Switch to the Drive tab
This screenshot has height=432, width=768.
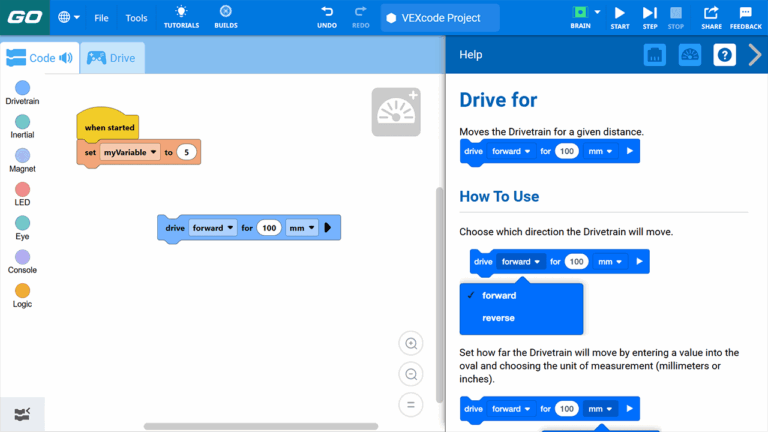coord(112,58)
